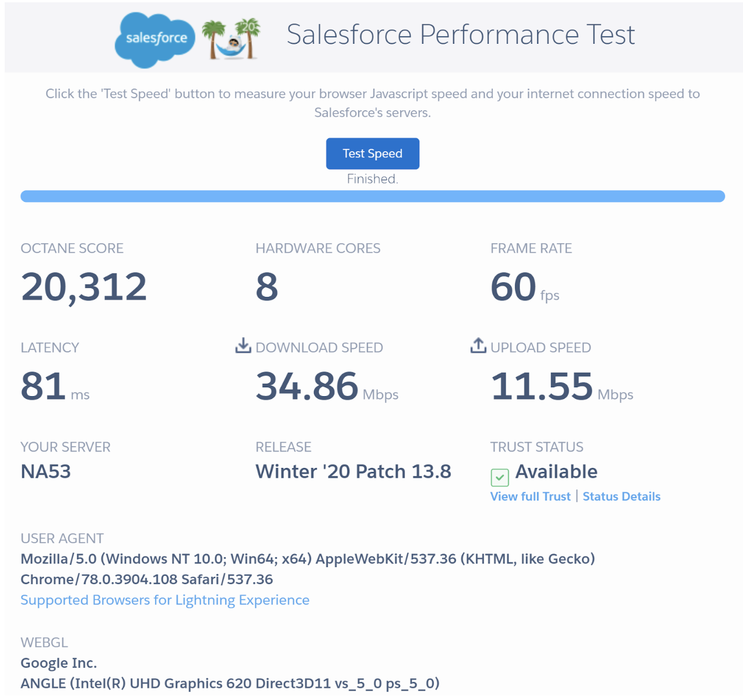This screenshot has height=700, width=743.
Task: Click the Mbps unit beside 11.55
Action: (615, 395)
